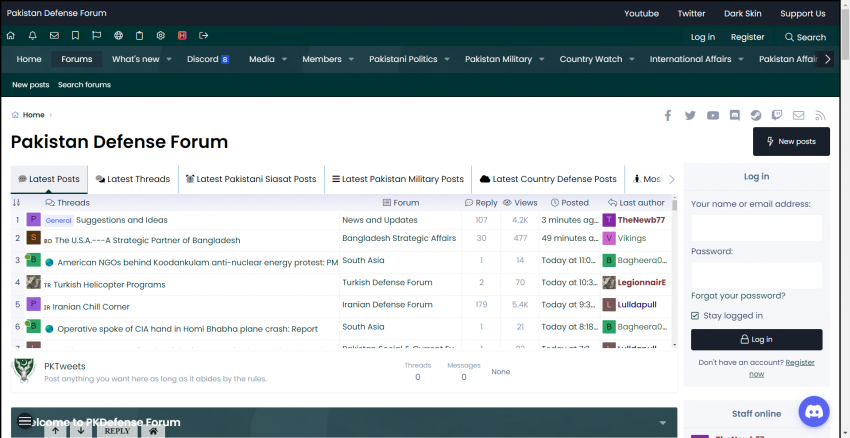Open the envelope messages icon in top toolbar
The height and width of the screenshot is (438, 850).
click(x=54, y=36)
